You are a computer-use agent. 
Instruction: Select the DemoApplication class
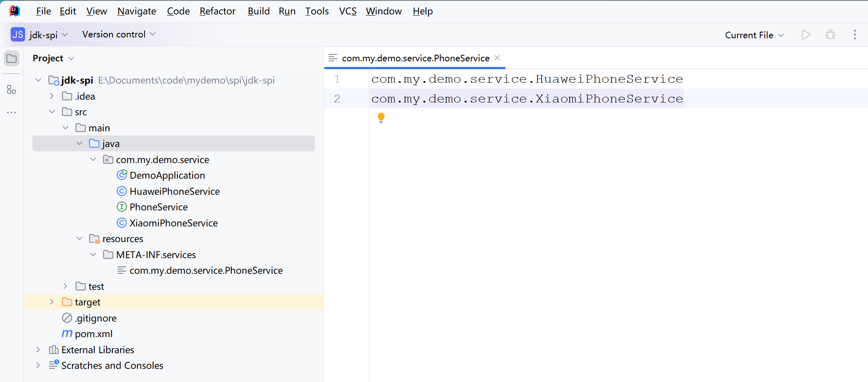(167, 175)
